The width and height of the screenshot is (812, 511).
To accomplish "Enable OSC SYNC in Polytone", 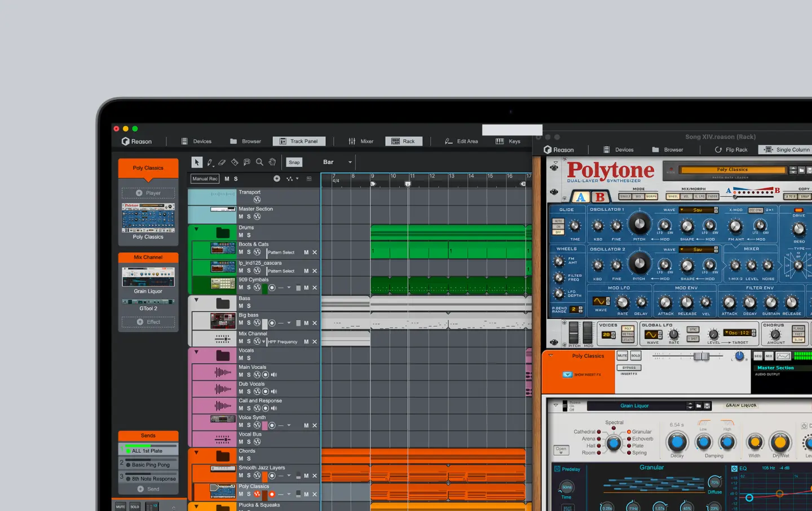I will 756,210.
